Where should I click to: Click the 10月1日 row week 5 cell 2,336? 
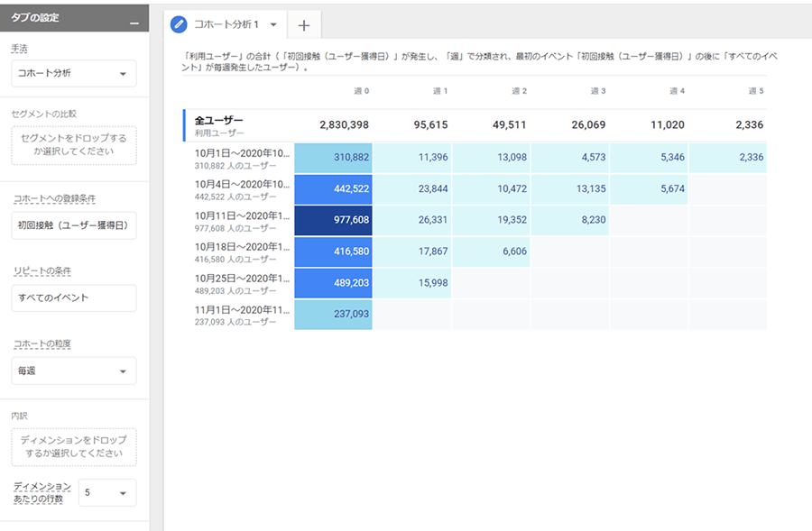728,158
